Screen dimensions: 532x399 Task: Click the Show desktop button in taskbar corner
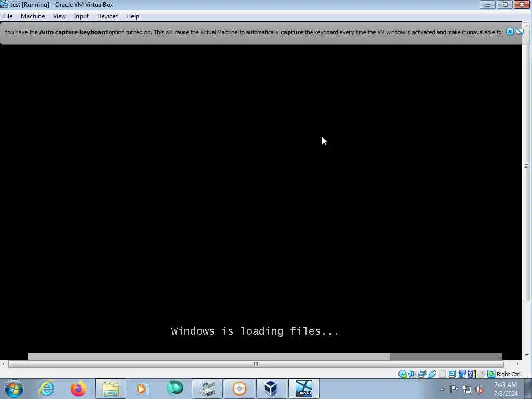528,389
